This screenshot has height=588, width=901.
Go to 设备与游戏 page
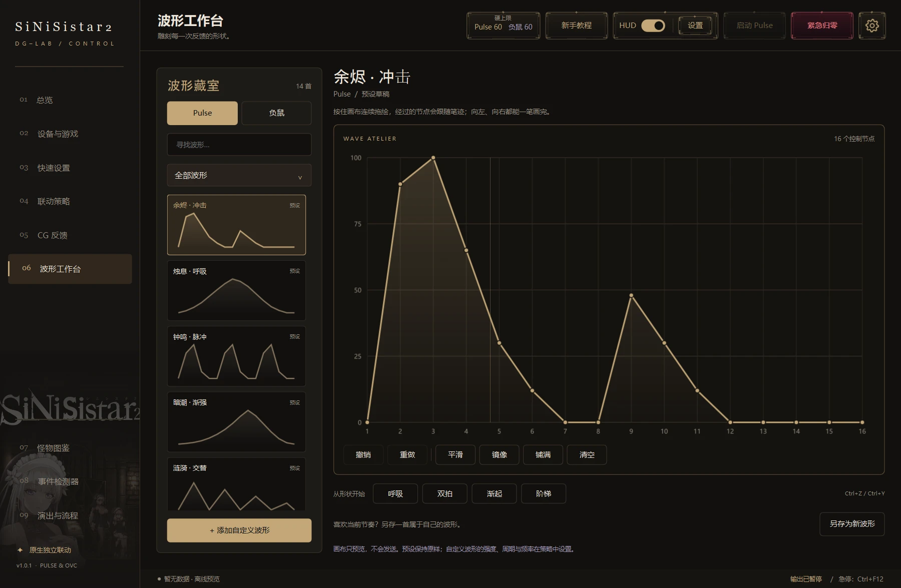pos(70,134)
